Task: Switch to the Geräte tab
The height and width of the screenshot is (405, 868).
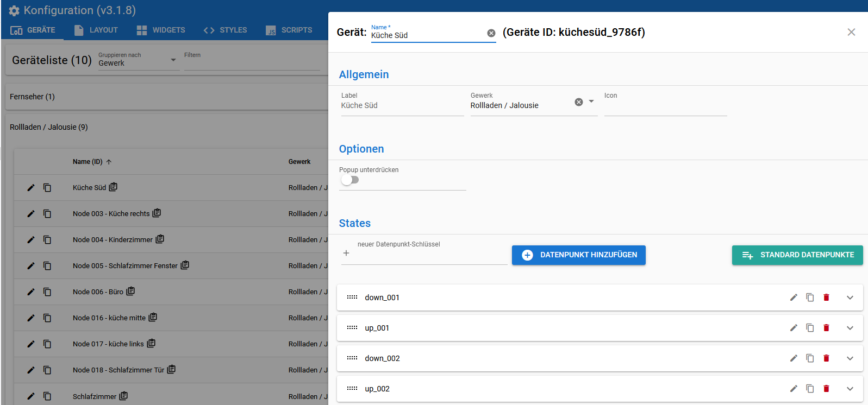Action: (33, 30)
